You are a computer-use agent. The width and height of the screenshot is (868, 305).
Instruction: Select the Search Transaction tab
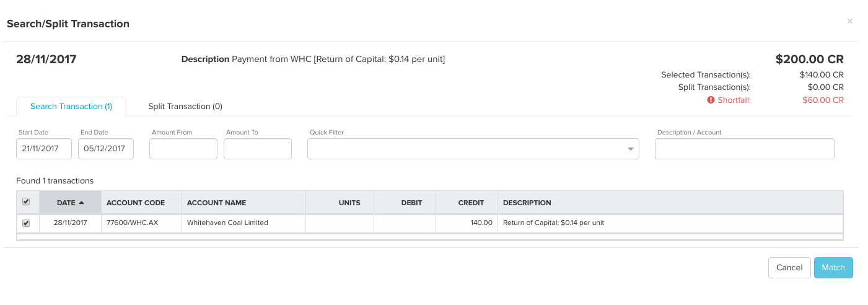point(71,107)
